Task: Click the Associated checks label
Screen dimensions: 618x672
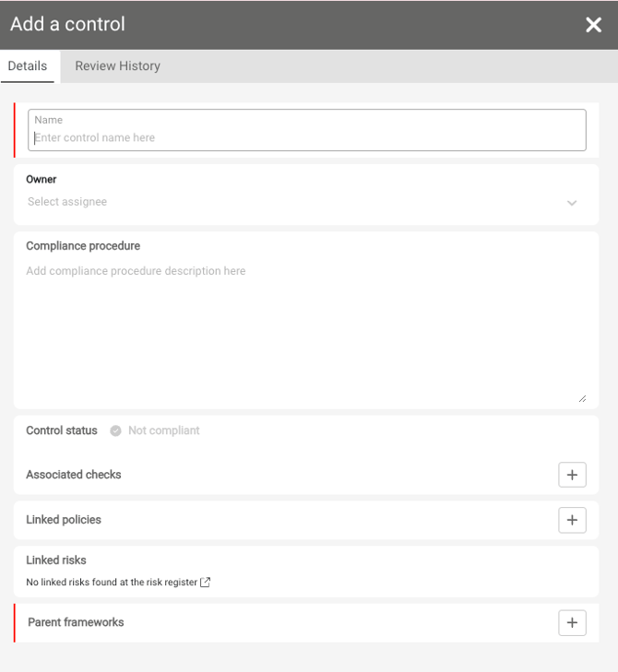Action: point(74,475)
